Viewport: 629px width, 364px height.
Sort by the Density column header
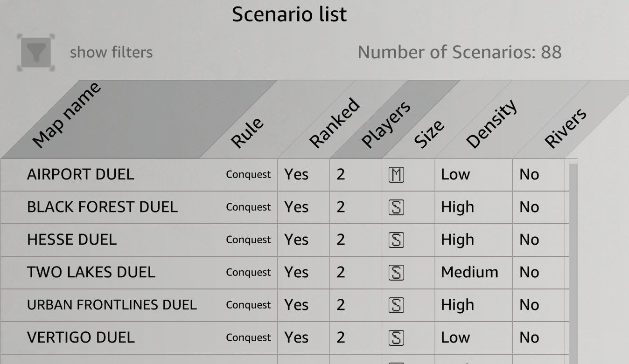pos(492,124)
